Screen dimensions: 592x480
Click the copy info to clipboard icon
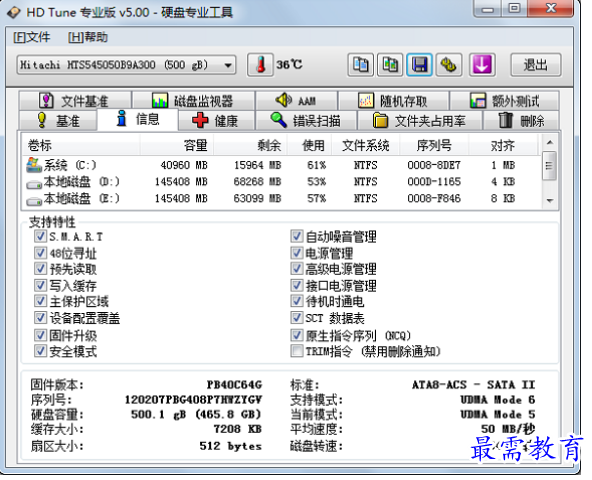coord(361,65)
